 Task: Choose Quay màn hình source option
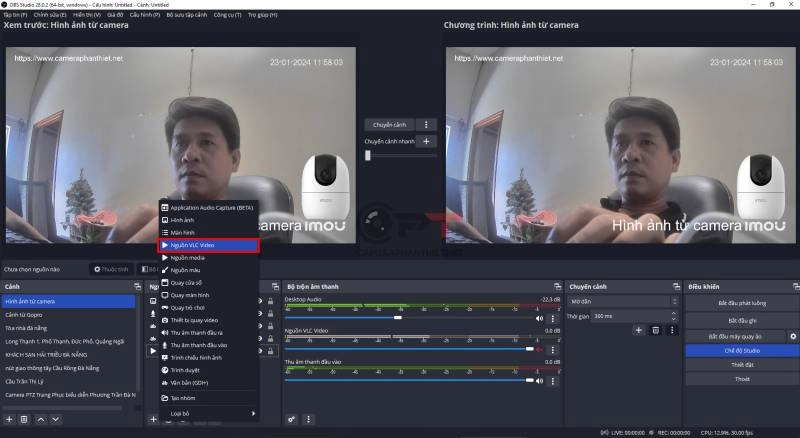pos(209,295)
